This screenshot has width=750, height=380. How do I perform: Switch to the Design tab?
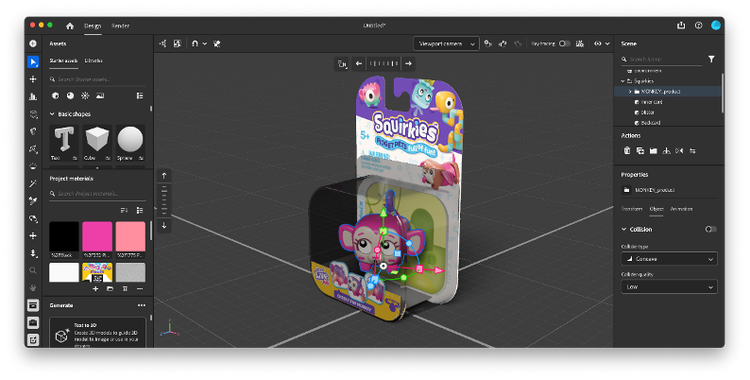(x=92, y=26)
